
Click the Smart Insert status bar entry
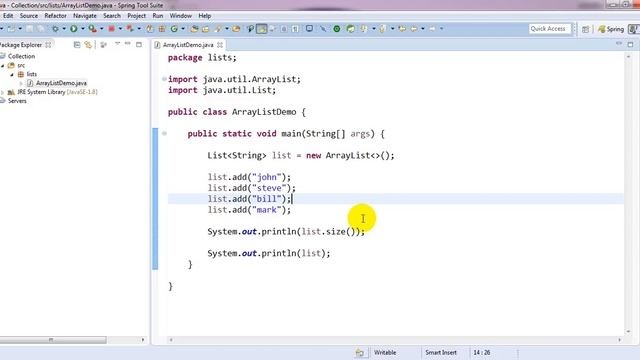(x=441, y=352)
